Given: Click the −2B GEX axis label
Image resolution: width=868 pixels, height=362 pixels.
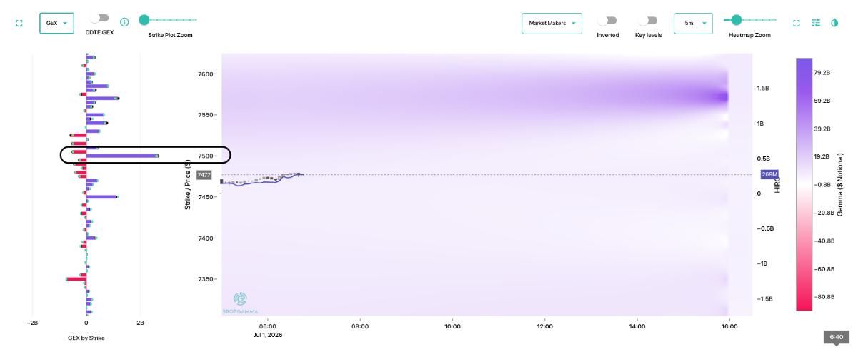Looking at the screenshot, I should 32,323.
